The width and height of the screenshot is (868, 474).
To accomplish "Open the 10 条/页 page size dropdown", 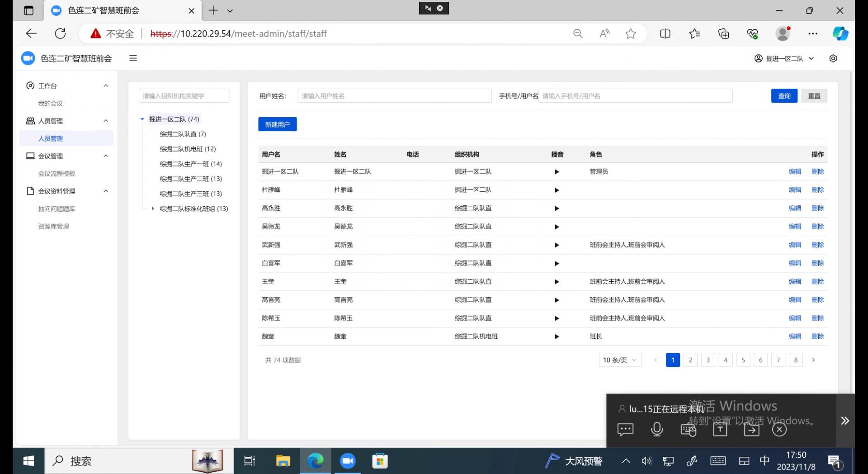I will pyautogui.click(x=620, y=360).
